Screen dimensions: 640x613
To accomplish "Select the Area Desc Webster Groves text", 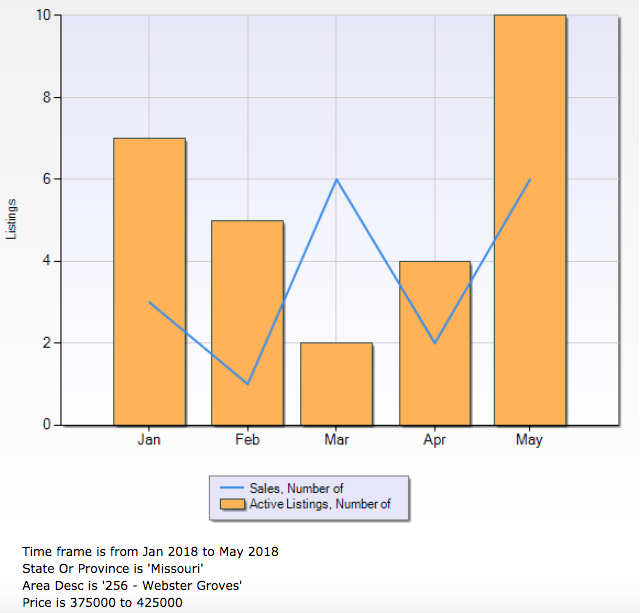I will coord(133,585).
